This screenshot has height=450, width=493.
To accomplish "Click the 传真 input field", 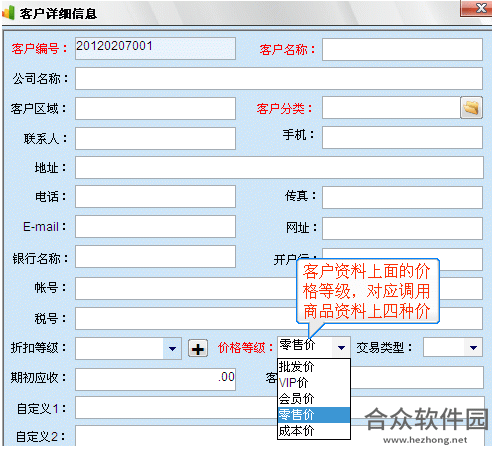I will tap(402, 197).
